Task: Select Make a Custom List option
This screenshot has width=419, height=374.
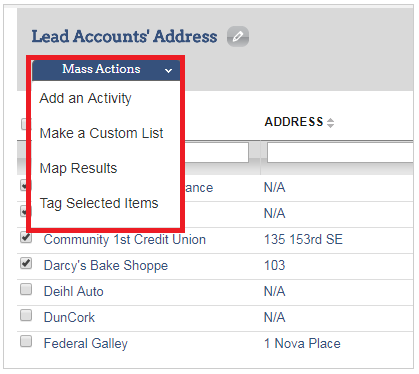Action: [x=101, y=133]
